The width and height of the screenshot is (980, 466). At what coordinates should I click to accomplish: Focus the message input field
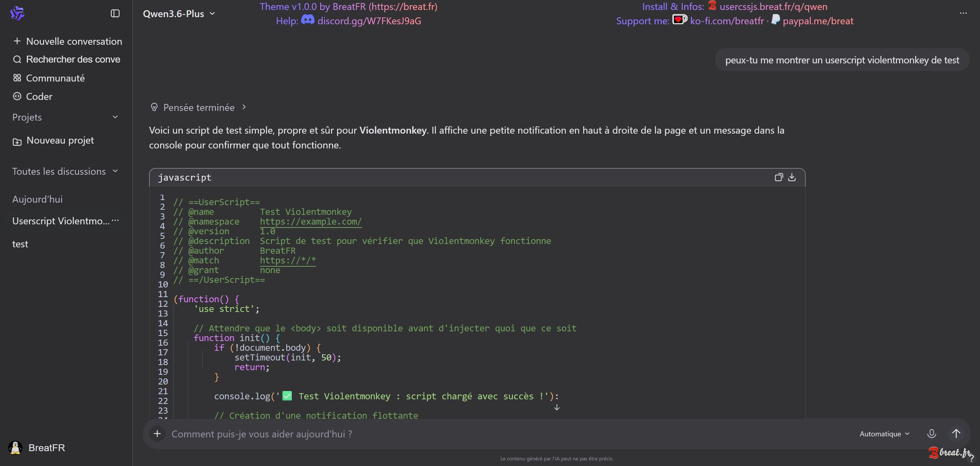pos(510,434)
